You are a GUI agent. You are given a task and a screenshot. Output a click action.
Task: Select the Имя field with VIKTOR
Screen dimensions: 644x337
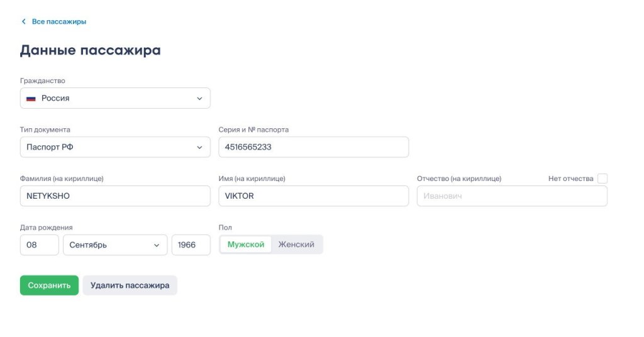(313, 196)
